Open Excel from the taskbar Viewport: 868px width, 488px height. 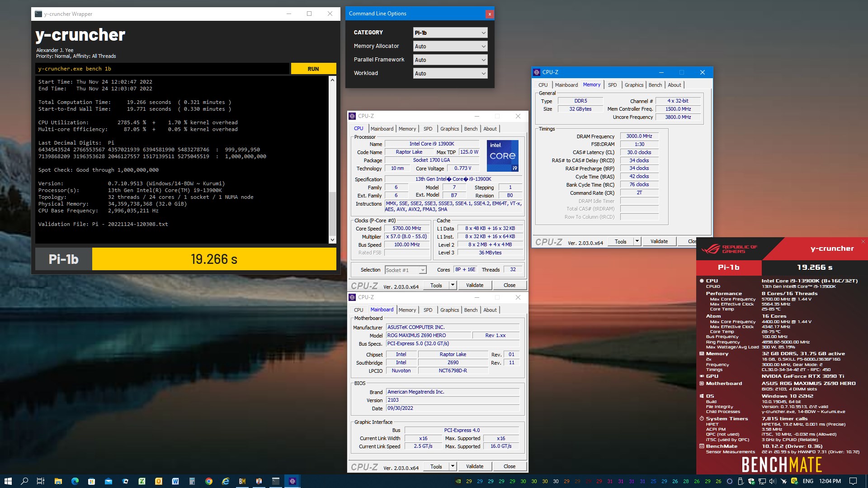142,481
